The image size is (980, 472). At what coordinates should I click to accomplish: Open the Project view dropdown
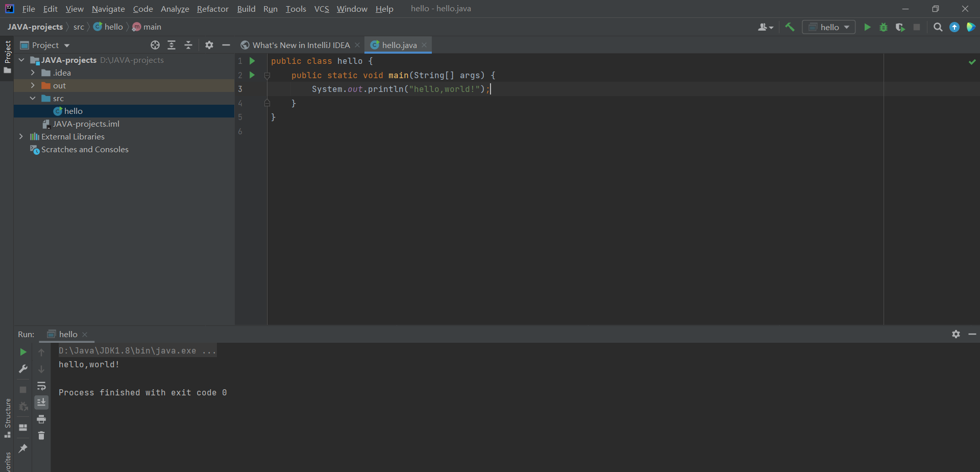45,45
